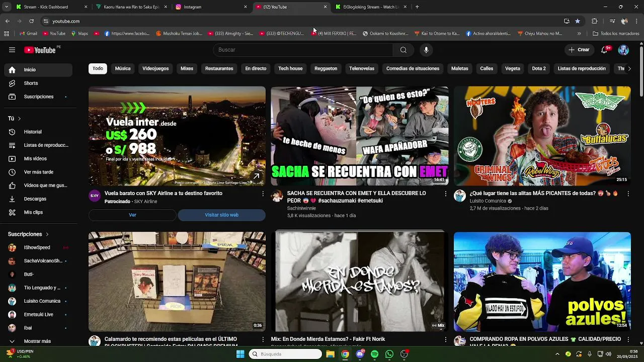The height and width of the screenshot is (362, 644).
Task: Click the search magnifier button
Action: coord(403,50)
